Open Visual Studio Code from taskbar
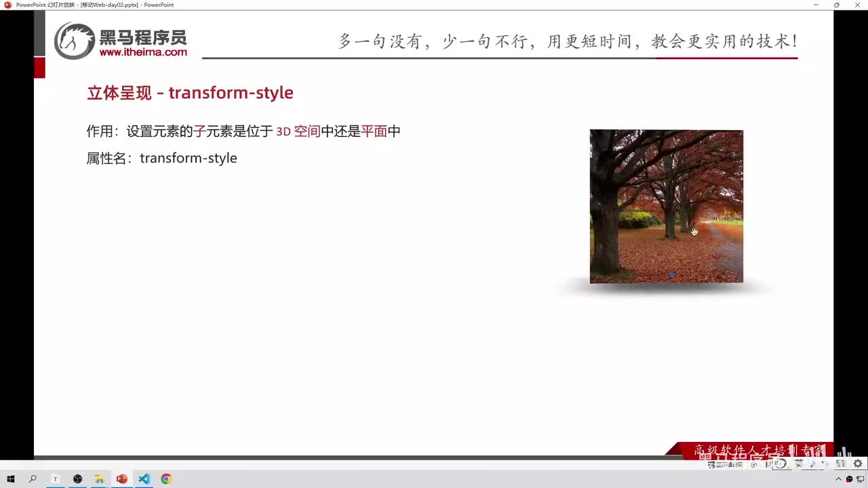 tap(144, 479)
